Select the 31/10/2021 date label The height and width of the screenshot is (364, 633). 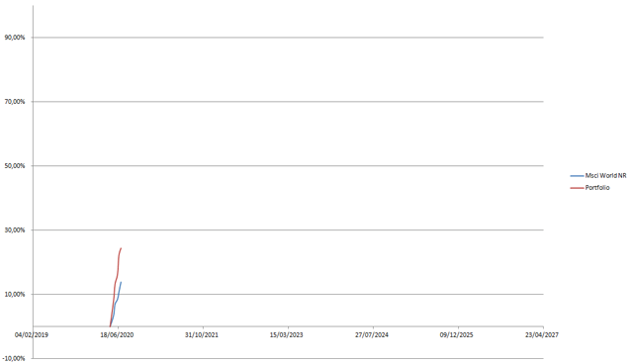202,335
